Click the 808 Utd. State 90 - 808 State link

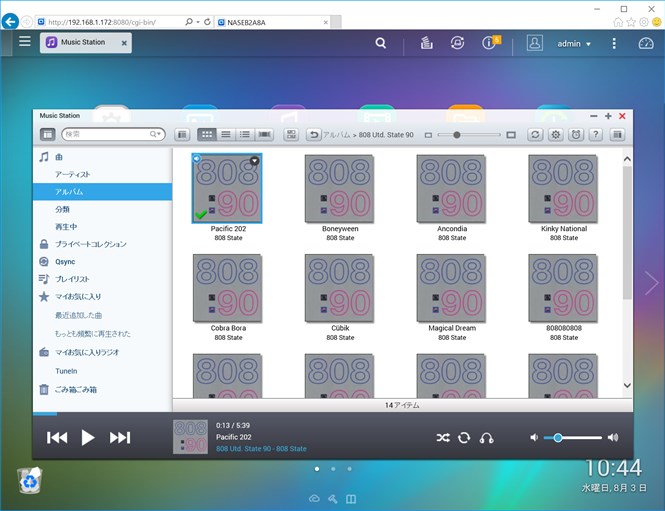point(261,449)
